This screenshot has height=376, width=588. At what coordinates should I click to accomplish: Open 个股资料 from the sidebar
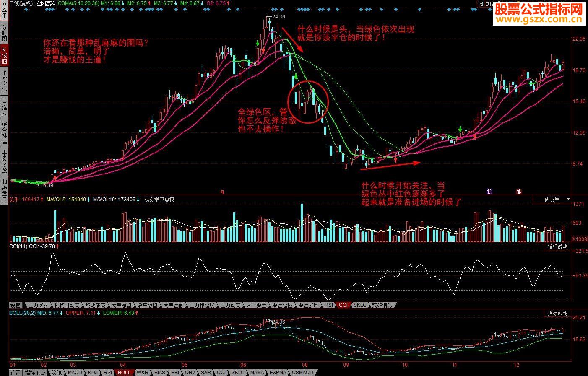click(x=4, y=81)
